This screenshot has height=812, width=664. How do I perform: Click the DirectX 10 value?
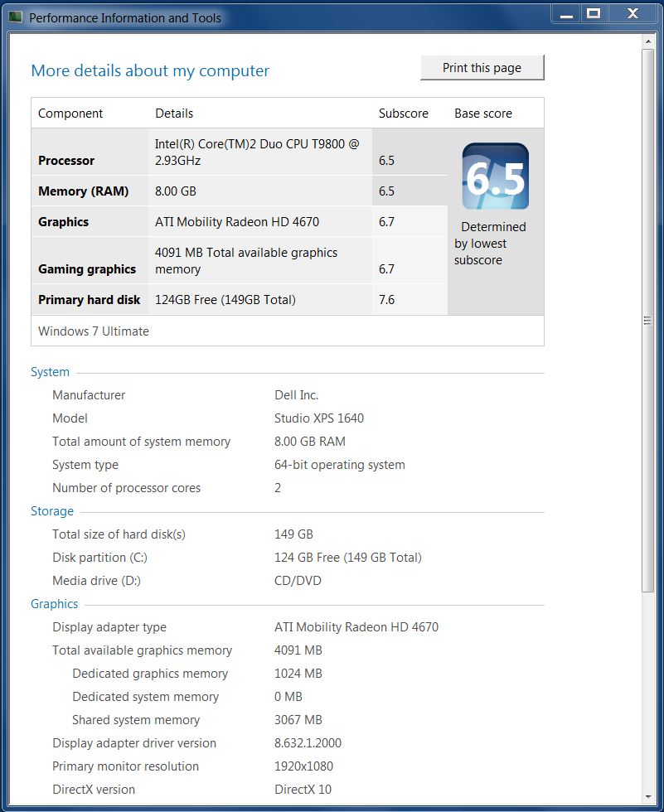(x=303, y=789)
